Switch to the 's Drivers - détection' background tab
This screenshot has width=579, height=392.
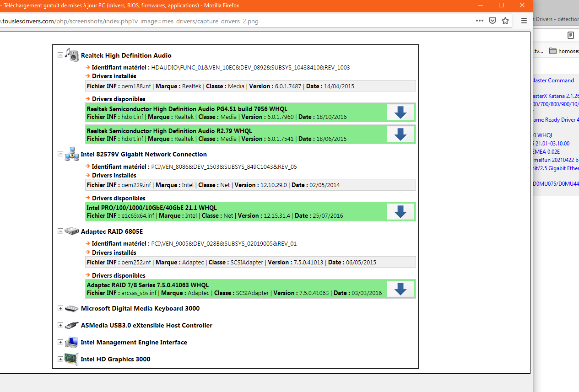coord(556,19)
